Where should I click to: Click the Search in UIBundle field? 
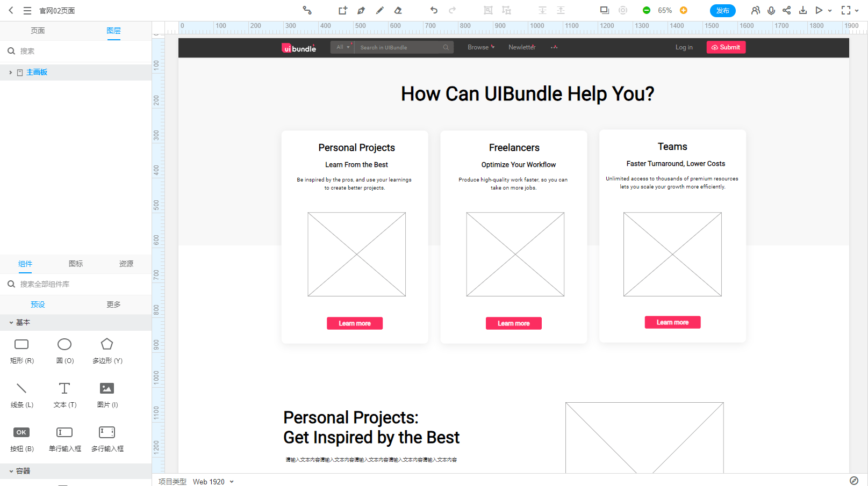point(404,47)
